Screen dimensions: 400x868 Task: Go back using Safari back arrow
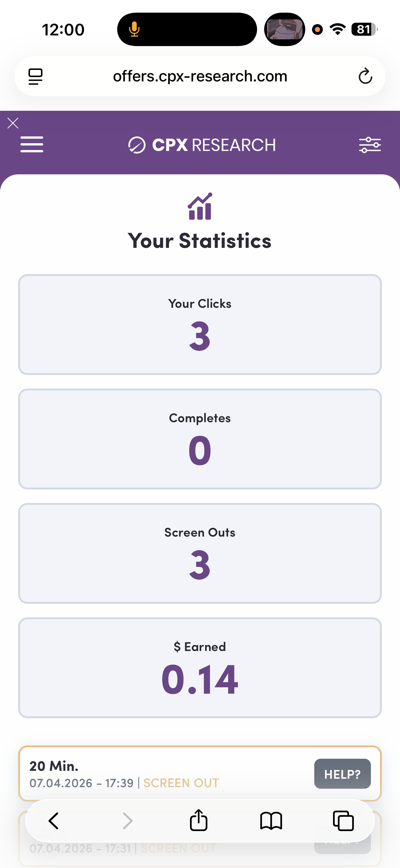click(x=54, y=820)
